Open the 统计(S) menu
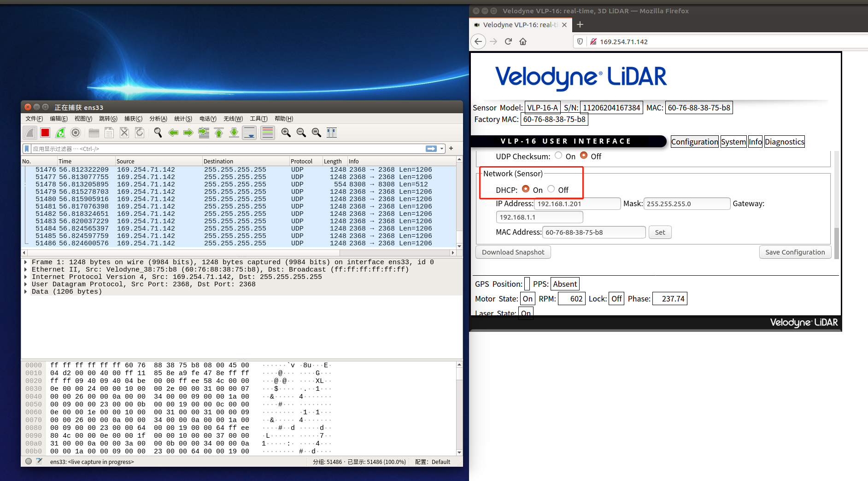868x481 pixels. pyautogui.click(x=183, y=119)
